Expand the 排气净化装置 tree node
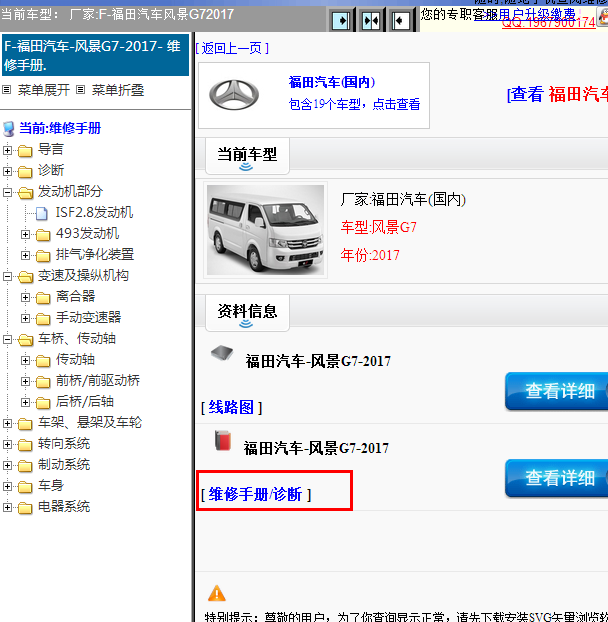The width and height of the screenshot is (608, 622). [x=25, y=255]
